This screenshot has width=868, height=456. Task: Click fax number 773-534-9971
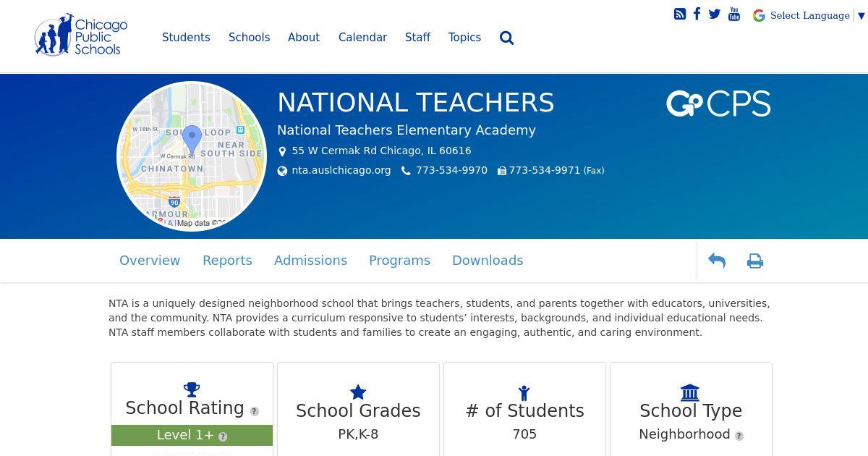click(x=545, y=170)
